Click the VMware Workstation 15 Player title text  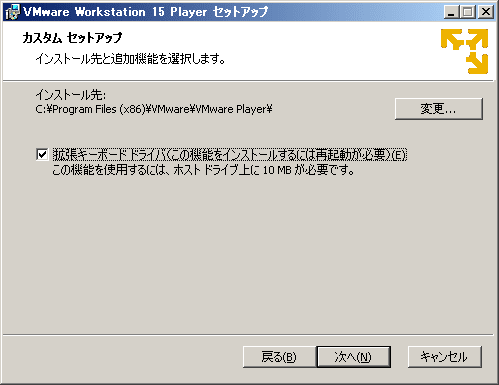tap(145, 12)
